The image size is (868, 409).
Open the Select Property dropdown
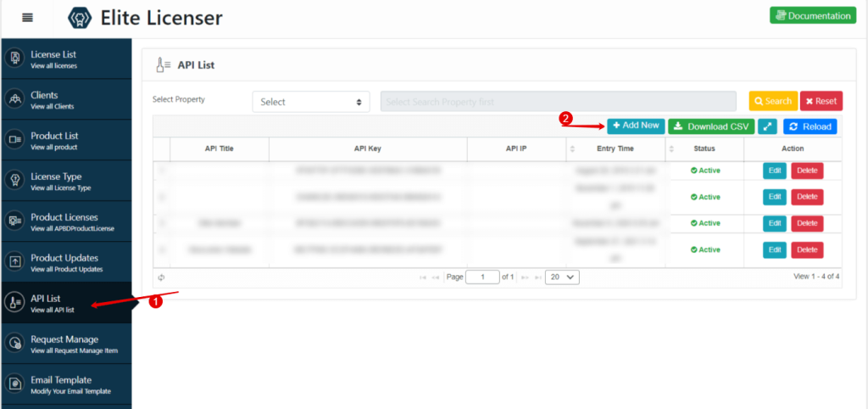[x=311, y=102]
